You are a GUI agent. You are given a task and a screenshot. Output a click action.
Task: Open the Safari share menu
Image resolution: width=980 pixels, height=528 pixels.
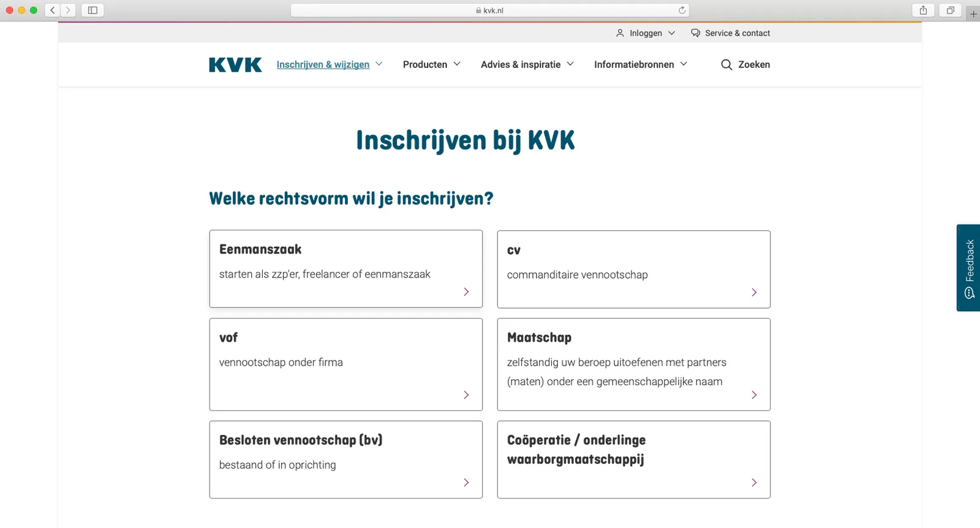click(923, 10)
